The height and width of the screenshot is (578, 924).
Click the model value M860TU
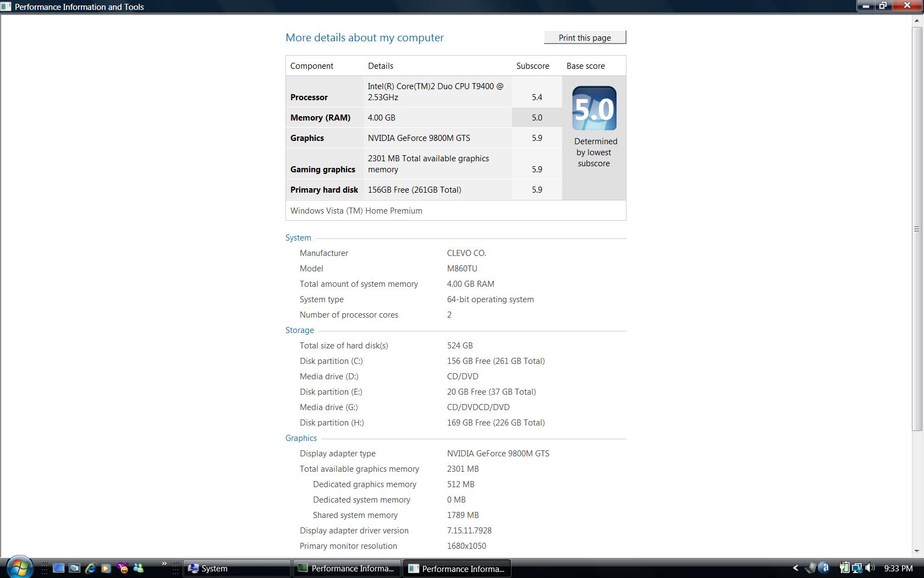462,269
